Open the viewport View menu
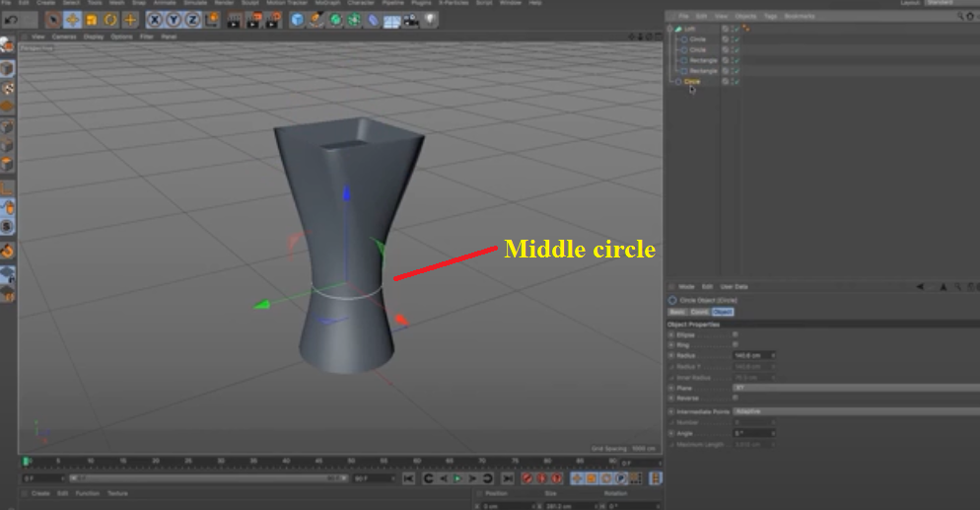The image size is (980, 510). (x=38, y=36)
